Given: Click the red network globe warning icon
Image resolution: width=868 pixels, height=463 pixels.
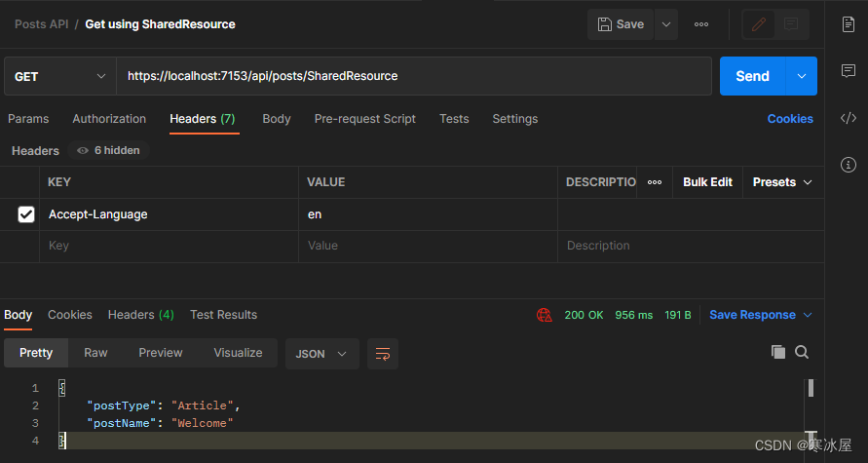Looking at the screenshot, I should 545,315.
